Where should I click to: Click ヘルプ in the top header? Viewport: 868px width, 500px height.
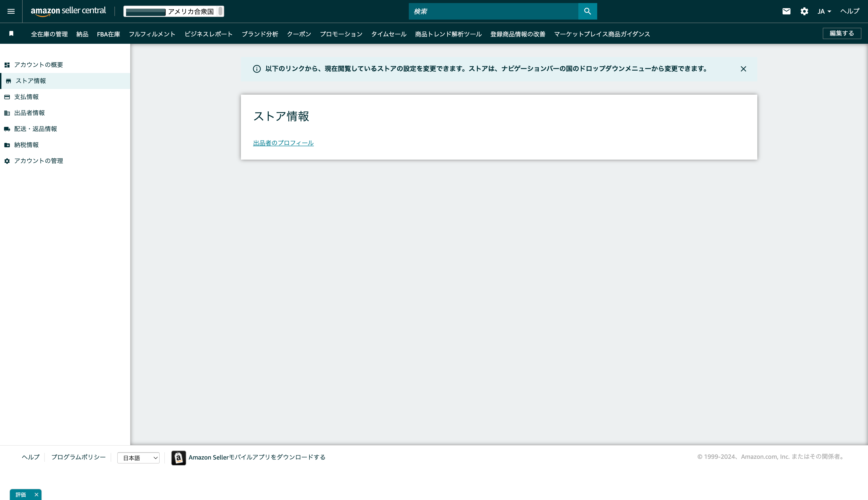(850, 11)
